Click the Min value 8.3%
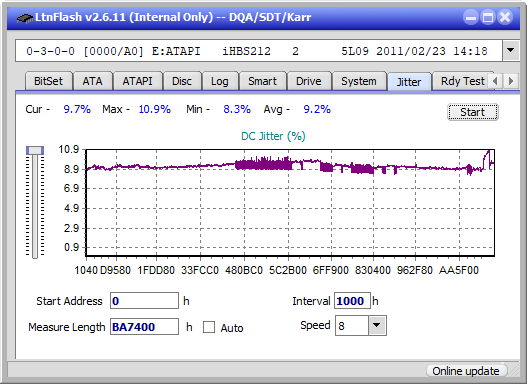Screen dimensions: 527x384 (237, 109)
